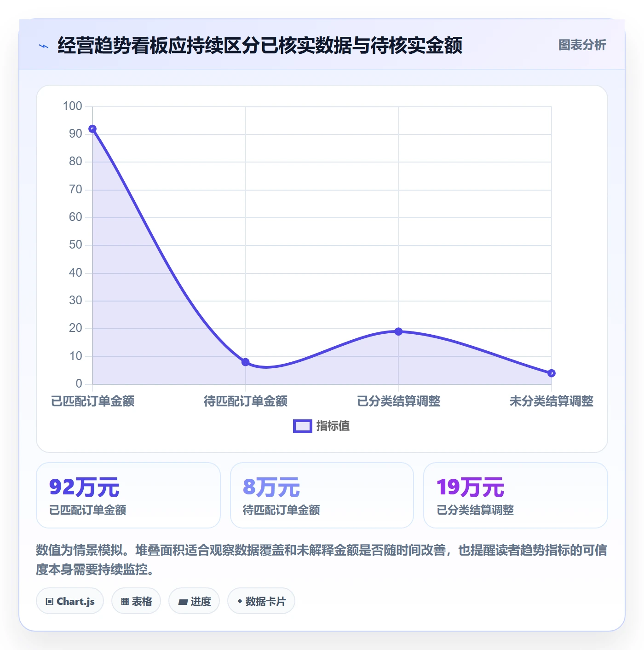Screen dimensions: 644x650
Task: Click the diamond icon in 数据卡片 chip
Action: tap(240, 601)
